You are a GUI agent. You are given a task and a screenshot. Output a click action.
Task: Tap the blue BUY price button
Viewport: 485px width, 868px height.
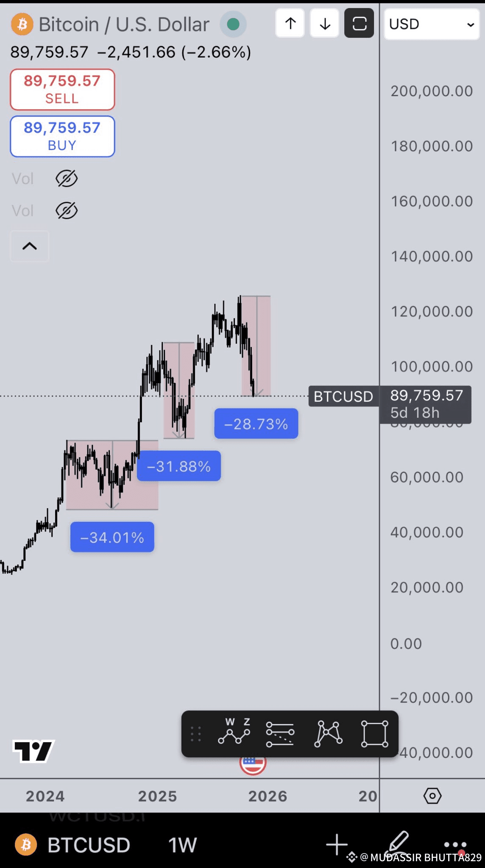62,136
